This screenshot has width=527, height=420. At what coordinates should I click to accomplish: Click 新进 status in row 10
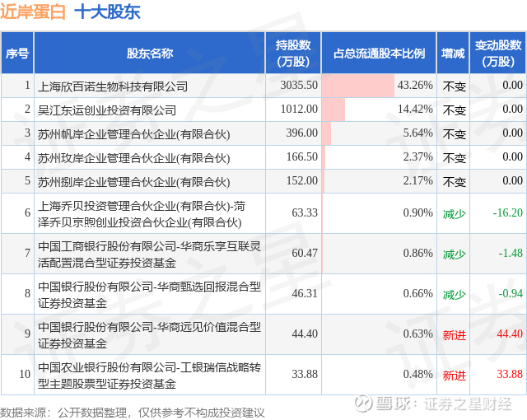click(x=454, y=375)
